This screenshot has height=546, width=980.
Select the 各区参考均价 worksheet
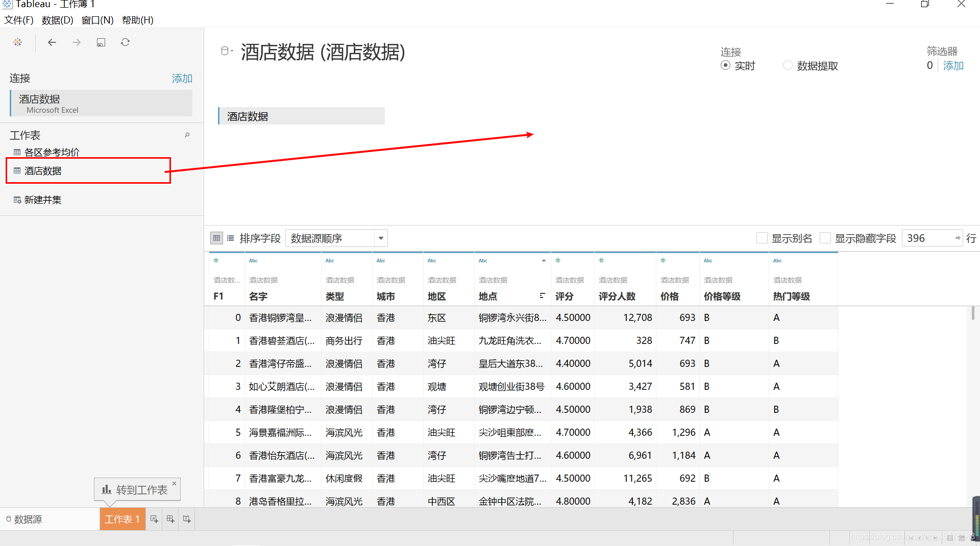click(x=52, y=152)
